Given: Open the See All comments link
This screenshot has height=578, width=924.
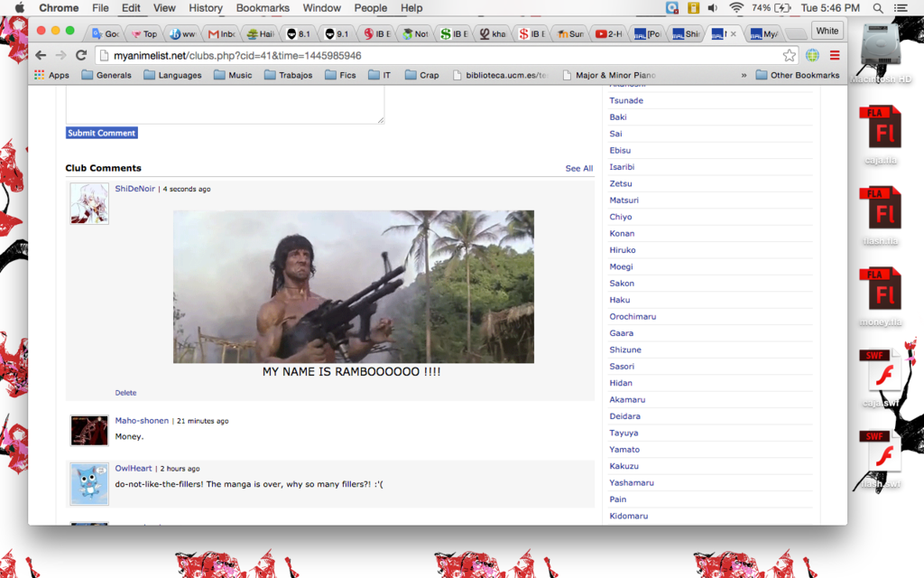Looking at the screenshot, I should tap(578, 169).
